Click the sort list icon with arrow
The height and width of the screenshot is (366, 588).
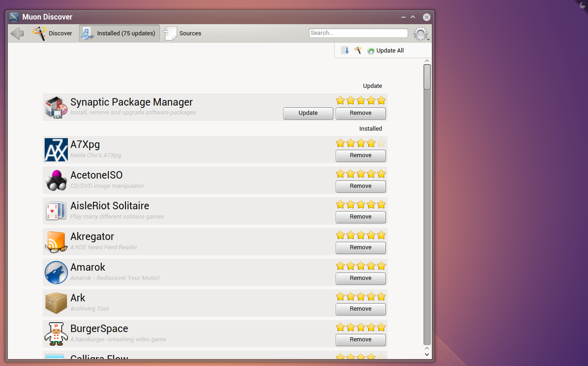(x=345, y=50)
